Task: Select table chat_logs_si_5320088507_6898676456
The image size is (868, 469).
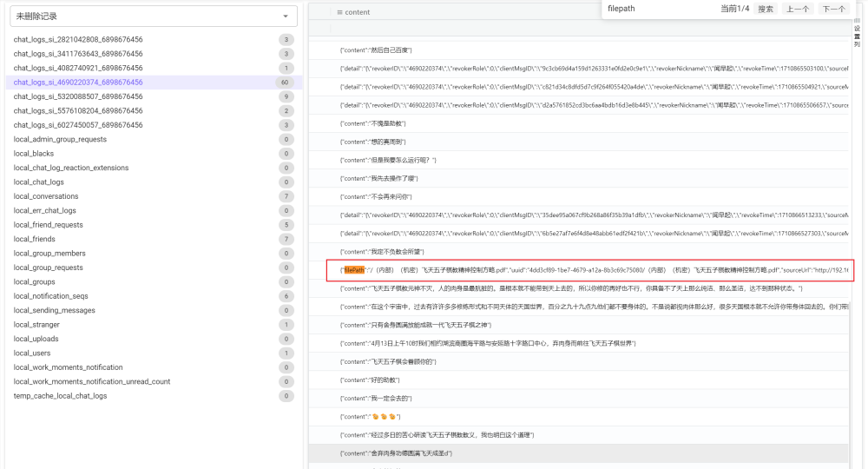Action: pos(78,96)
